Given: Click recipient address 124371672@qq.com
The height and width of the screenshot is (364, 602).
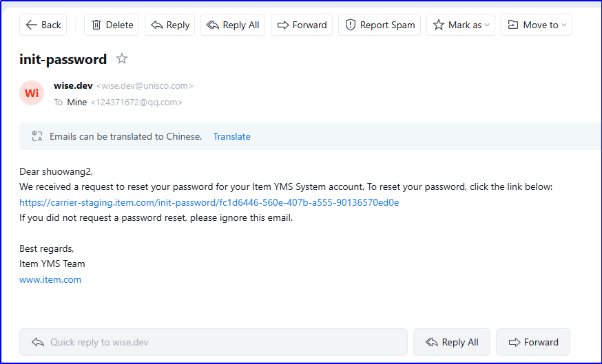Looking at the screenshot, I should [136, 103].
